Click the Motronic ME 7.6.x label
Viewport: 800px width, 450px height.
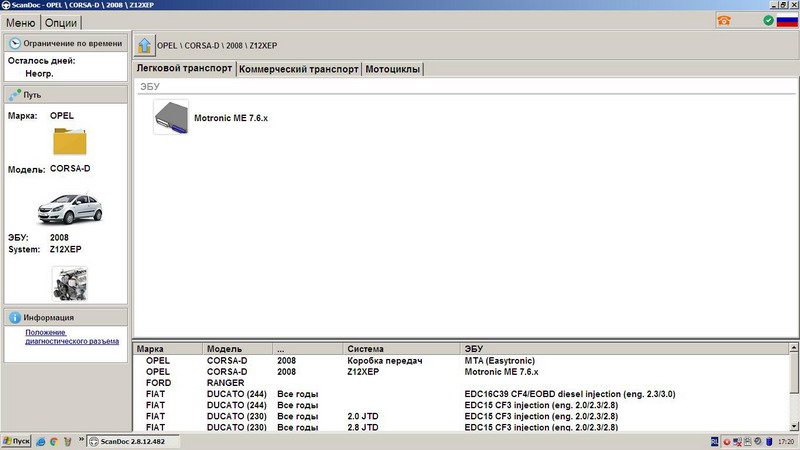(x=231, y=118)
